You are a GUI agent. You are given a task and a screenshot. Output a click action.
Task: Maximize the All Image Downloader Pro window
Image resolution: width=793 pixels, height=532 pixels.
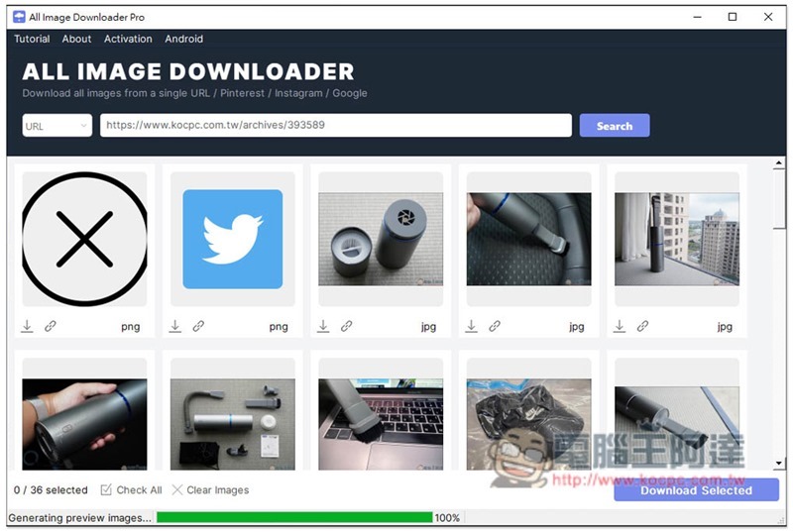733,17
